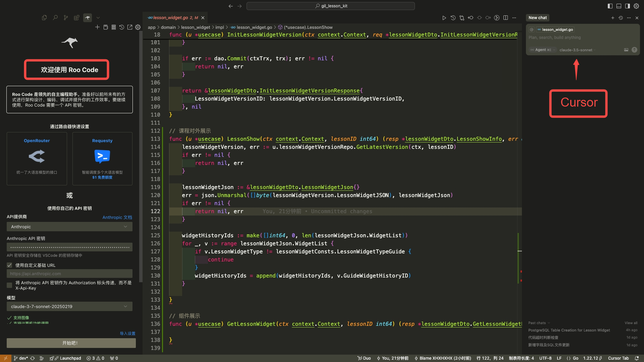
Task: Uncheck the custom base URL checkbox
Action: tap(9, 265)
